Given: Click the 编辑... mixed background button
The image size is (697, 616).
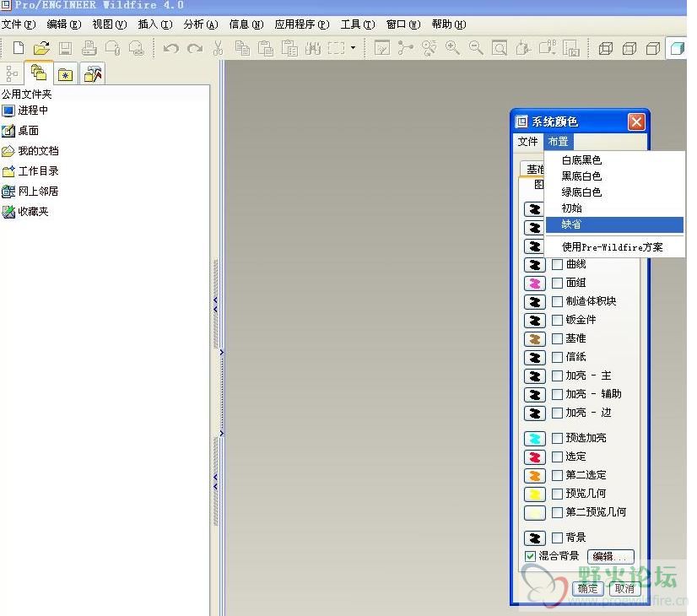Looking at the screenshot, I should click(610, 556).
